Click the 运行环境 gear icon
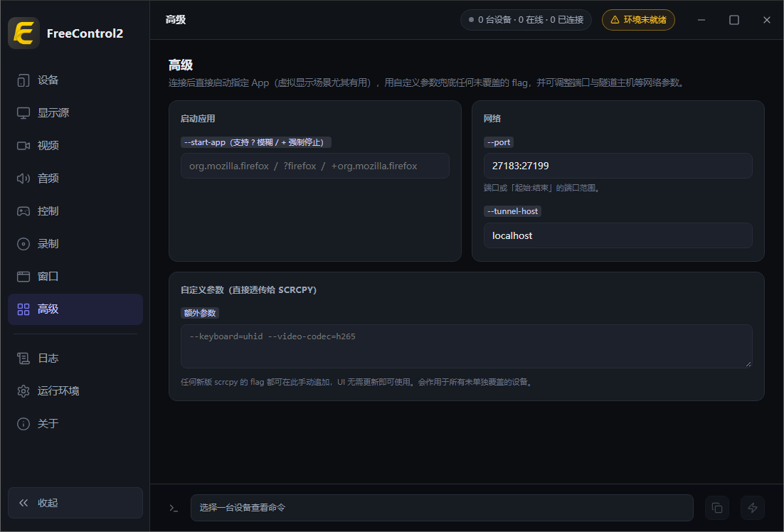Viewport: 784px width, 532px height. [x=23, y=391]
